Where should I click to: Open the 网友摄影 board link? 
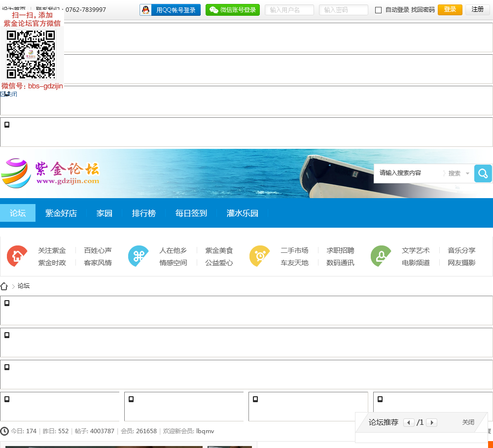coord(461,263)
